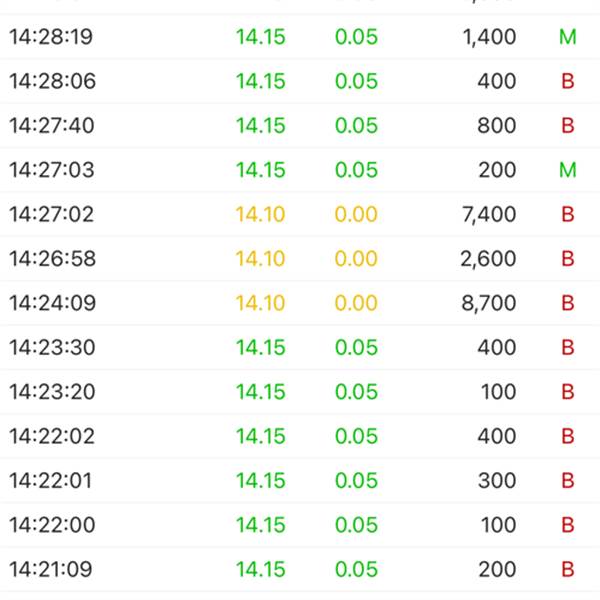Click the M marker in the 14:27:03 row

(x=568, y=170)
